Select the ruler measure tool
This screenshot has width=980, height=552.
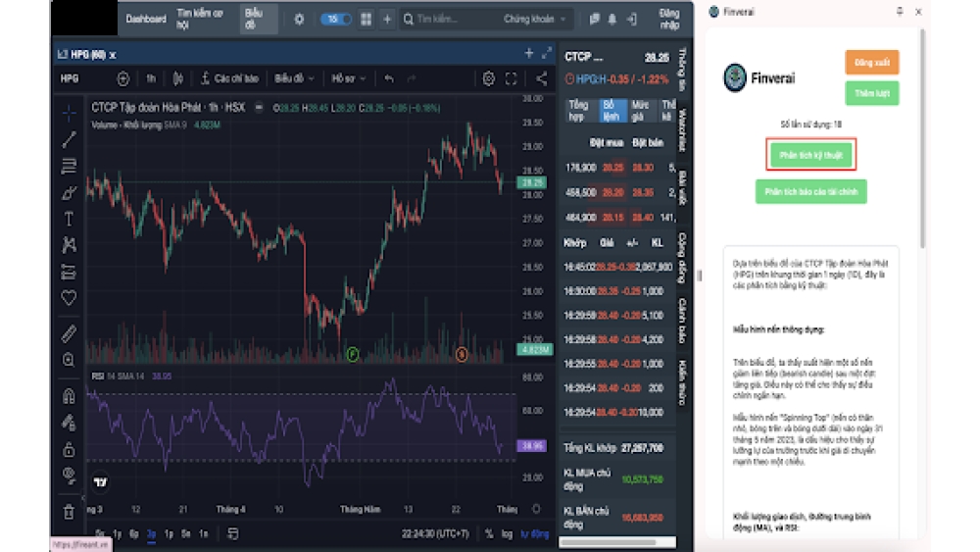coord(69,333)
